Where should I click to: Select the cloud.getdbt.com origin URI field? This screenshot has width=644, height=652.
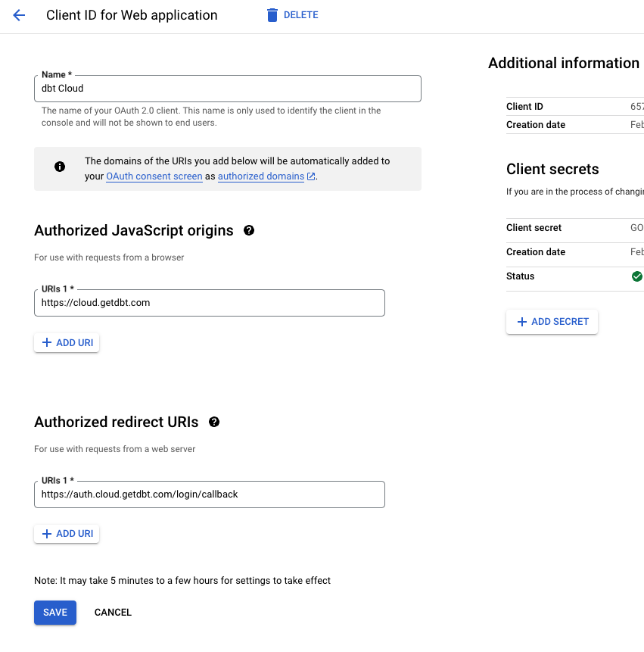(210, 301)
